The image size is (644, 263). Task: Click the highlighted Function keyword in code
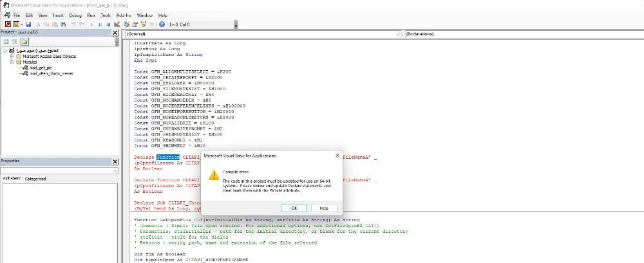click(168, 157)
